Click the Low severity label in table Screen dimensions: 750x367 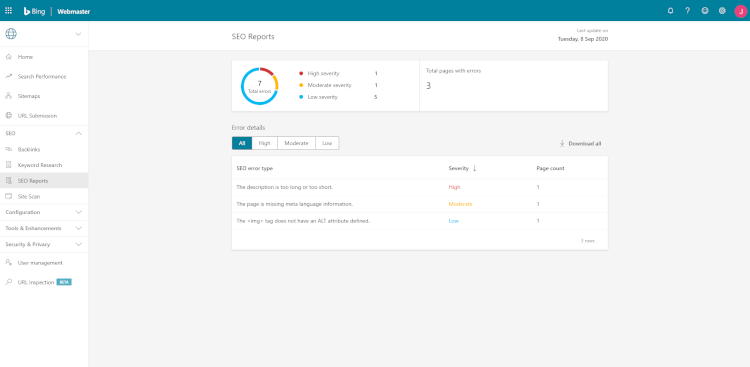pyautogui.click(x=453, y=221)
